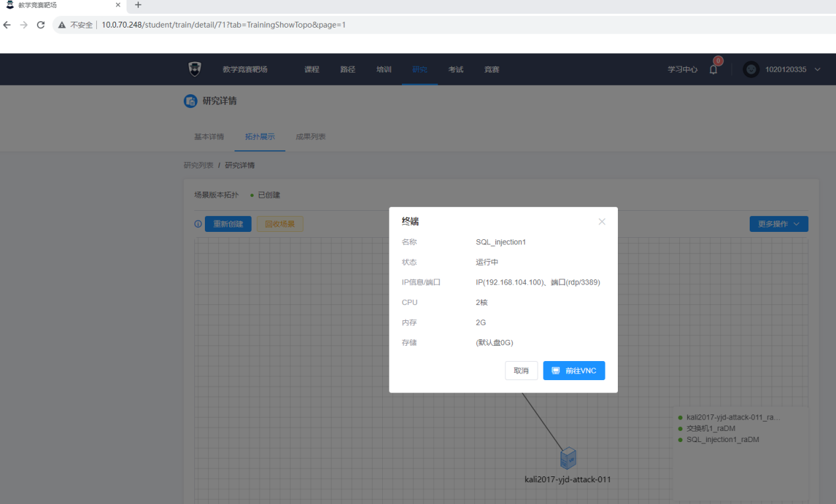The height and width of the screenshot is (504, 836).
Task: Select the kali2017-yjd-attack-011 node icon
Action: [568, 458]
